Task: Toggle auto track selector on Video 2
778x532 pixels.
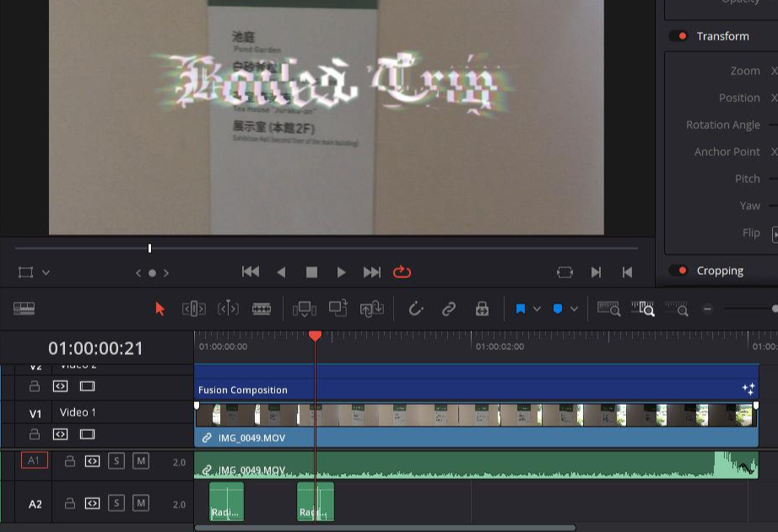Action: (x=60, y=386)
